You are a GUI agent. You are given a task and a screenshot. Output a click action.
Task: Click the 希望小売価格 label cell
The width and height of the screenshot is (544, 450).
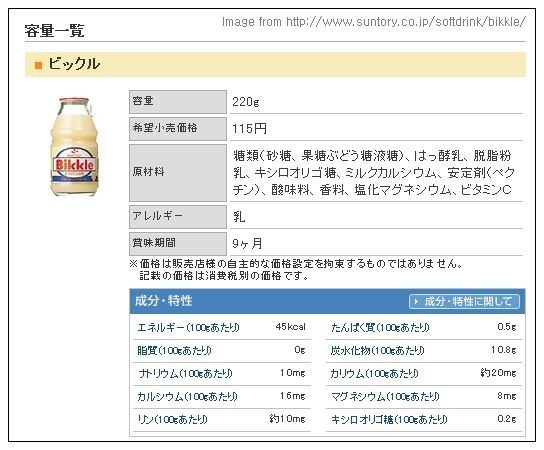[178, 129]
